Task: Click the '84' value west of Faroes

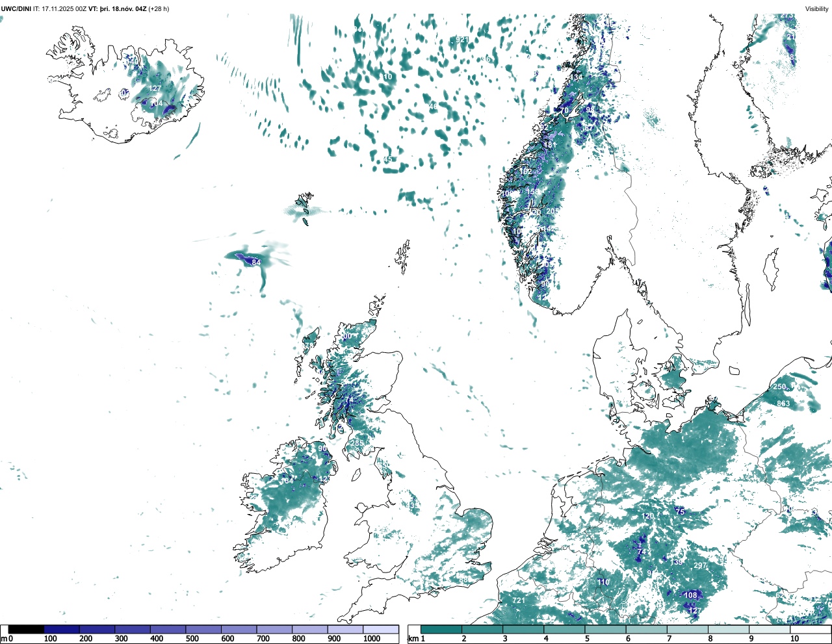Action: pos(256,263)
